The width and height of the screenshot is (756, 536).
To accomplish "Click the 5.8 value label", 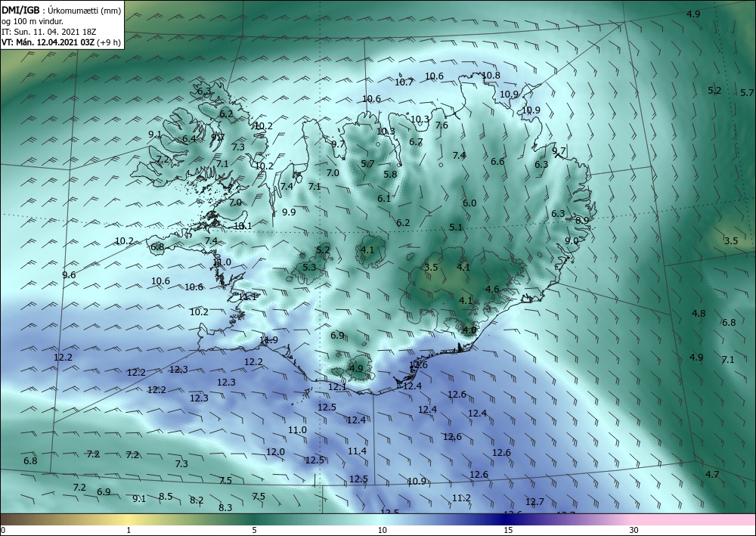I will point(390,174).
